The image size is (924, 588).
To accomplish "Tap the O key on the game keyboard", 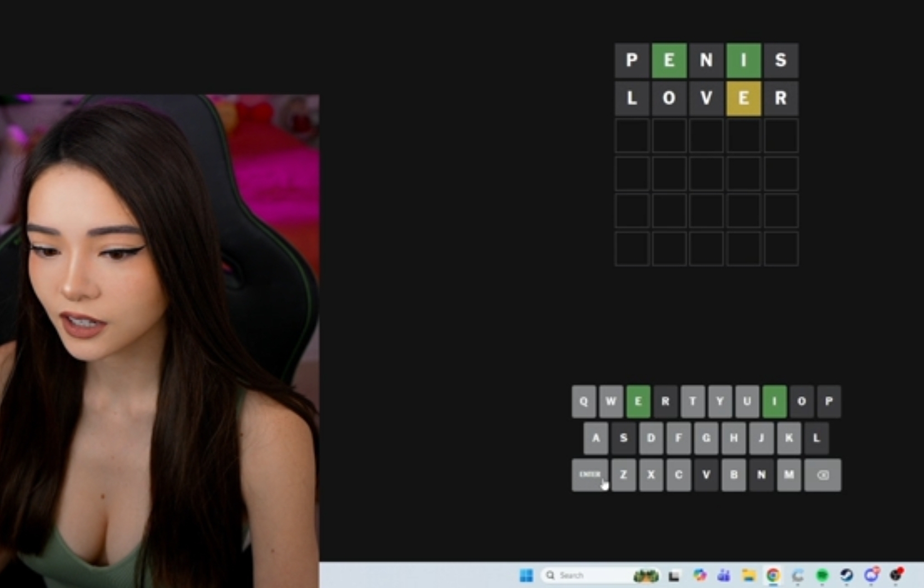I will (x=802, y=402).
